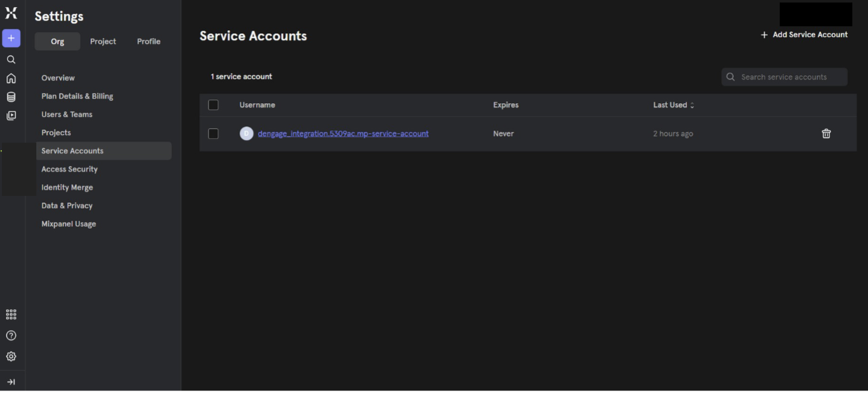
Task: Click the Service Accounts page heading
Action: point(254,36)
